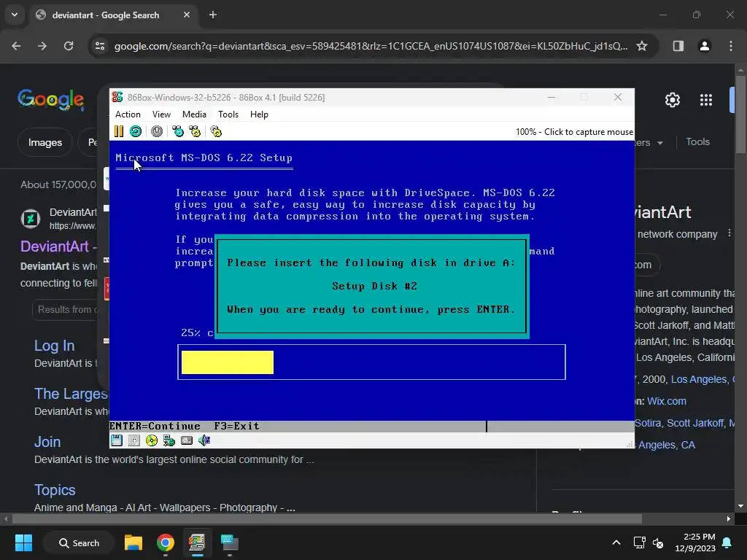Open the Topics sitelink
Viewport: 747px width, 560px height.
55,490
